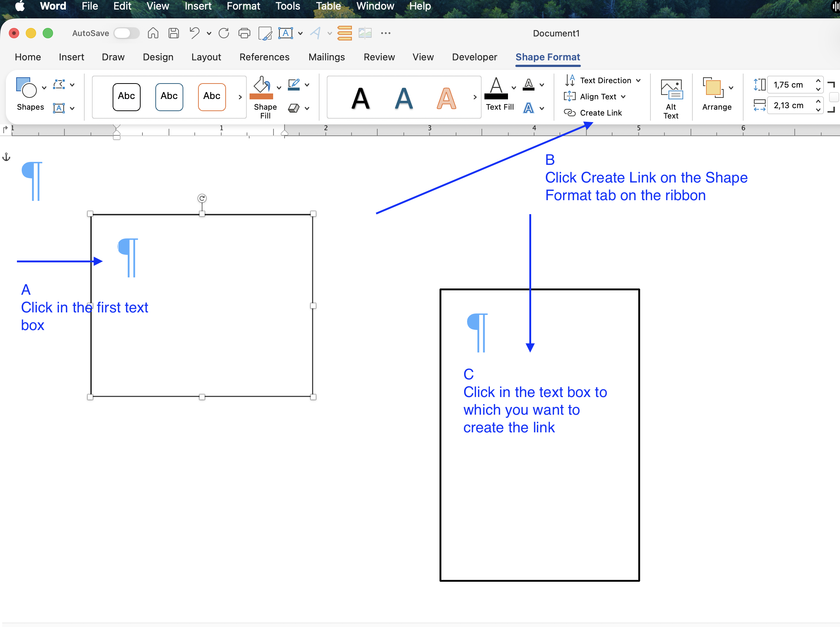Switch to the Home tab
The image size is (840, 627).
(28, 57)
